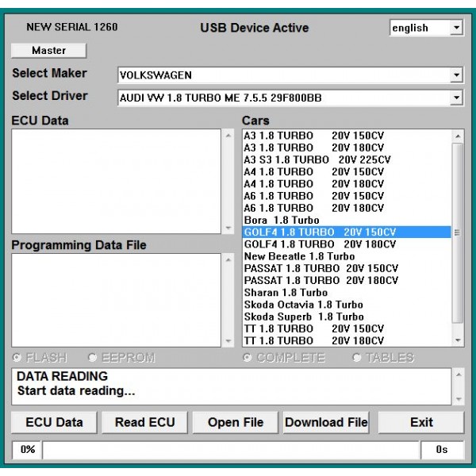Select PASSAT 1.8 TURBO 20V 150CV
476x476 pixels.
click(x=347, y=268)
